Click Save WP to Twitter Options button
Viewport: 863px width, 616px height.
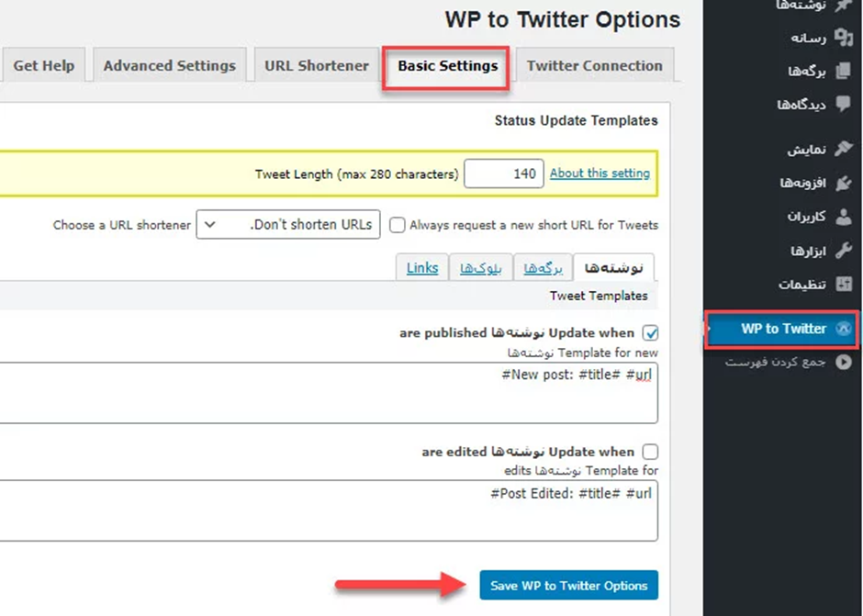(568, 585)
